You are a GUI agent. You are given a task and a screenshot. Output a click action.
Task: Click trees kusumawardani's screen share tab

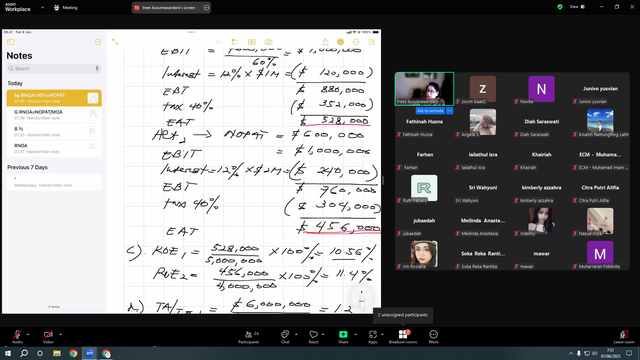(168, 7)
